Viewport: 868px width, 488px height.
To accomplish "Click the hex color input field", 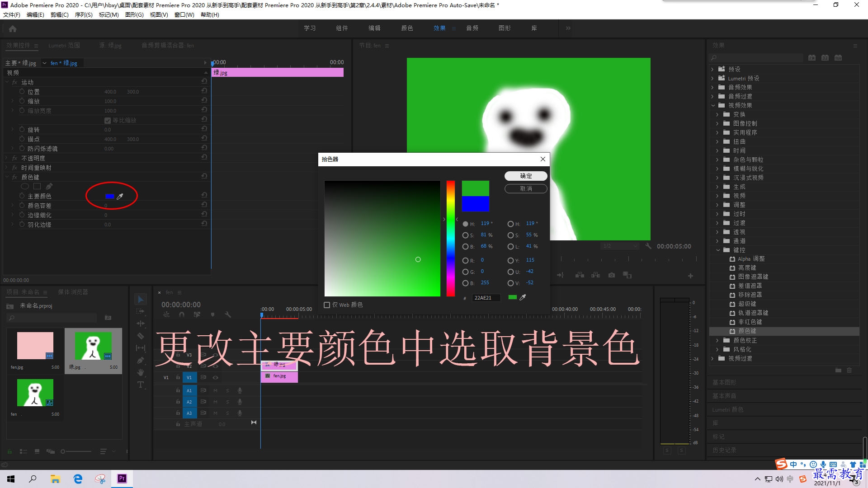I will (x=486, y=298).
